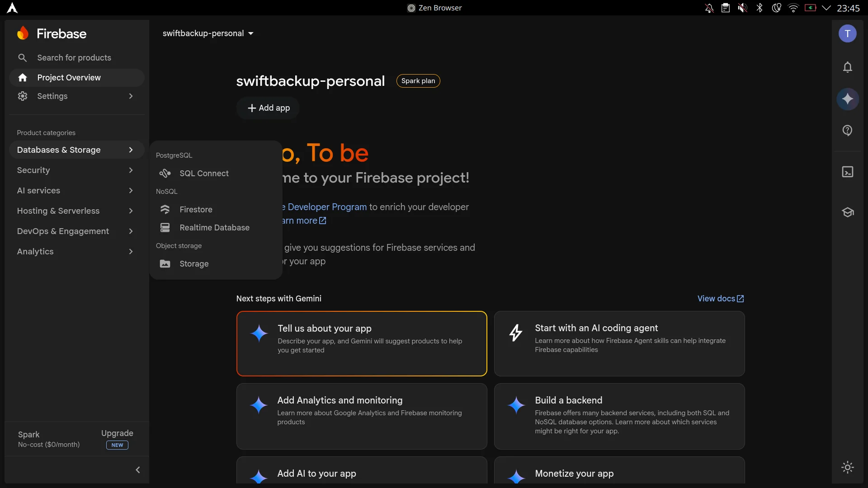Click sparkle icon on Tell us about your app
The image size is (868, 488).
[x=259, y=333]
